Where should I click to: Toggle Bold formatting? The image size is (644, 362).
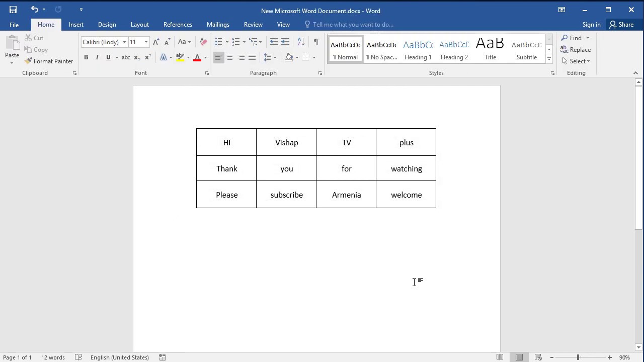point(86,57)
